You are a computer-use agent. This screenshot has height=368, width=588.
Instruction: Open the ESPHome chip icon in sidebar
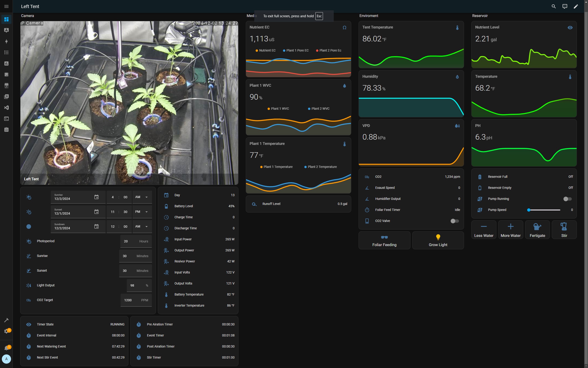6,75
